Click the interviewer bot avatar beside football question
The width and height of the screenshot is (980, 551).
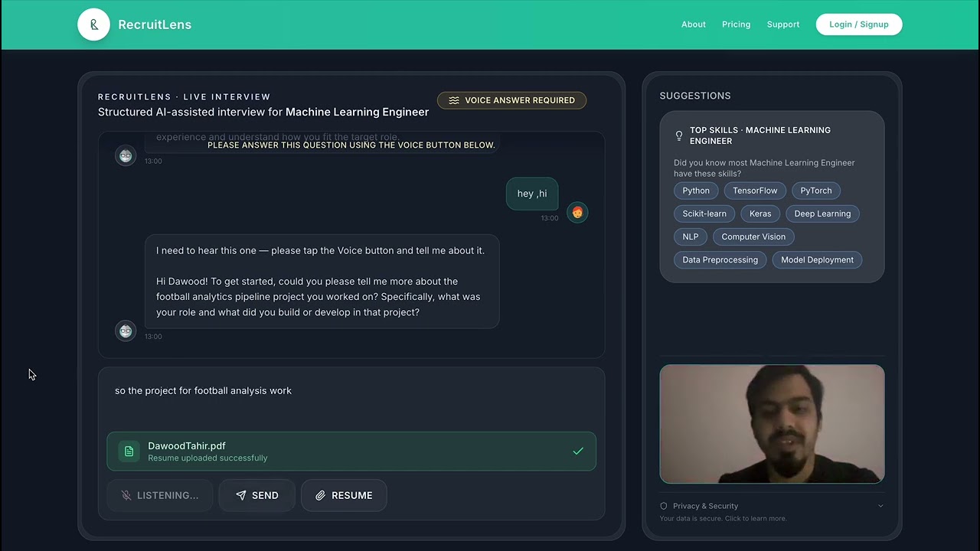(x=126, y=331)
